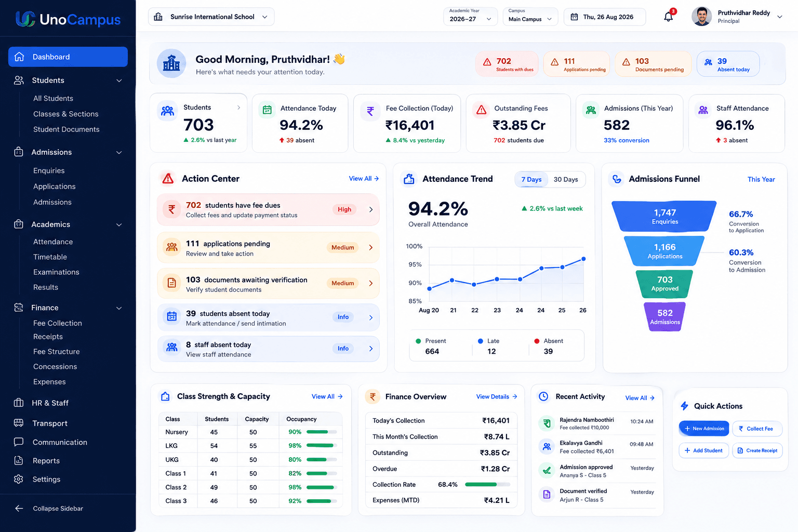Viewport: 798px width, 532px height.
Task: Open the 702 students fee dues action
Action: (x=268, y=210)
